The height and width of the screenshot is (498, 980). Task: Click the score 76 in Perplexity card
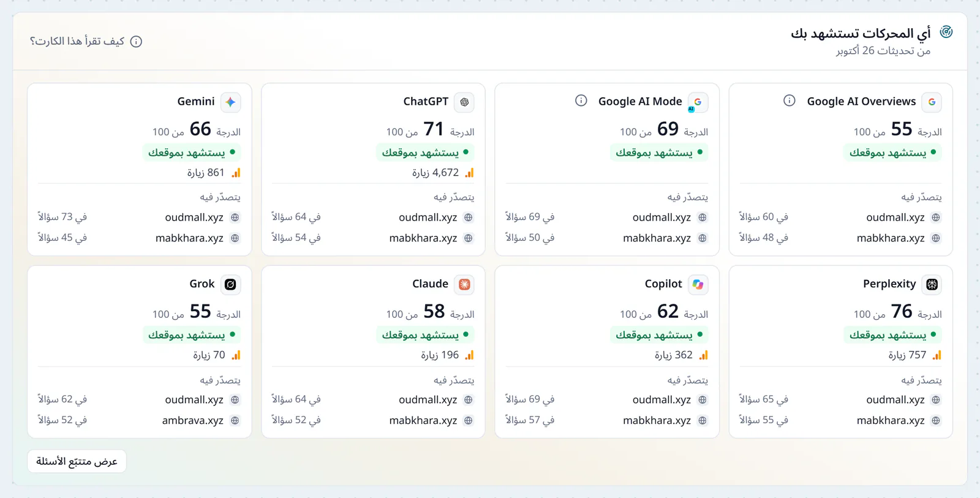pos(902,311)
